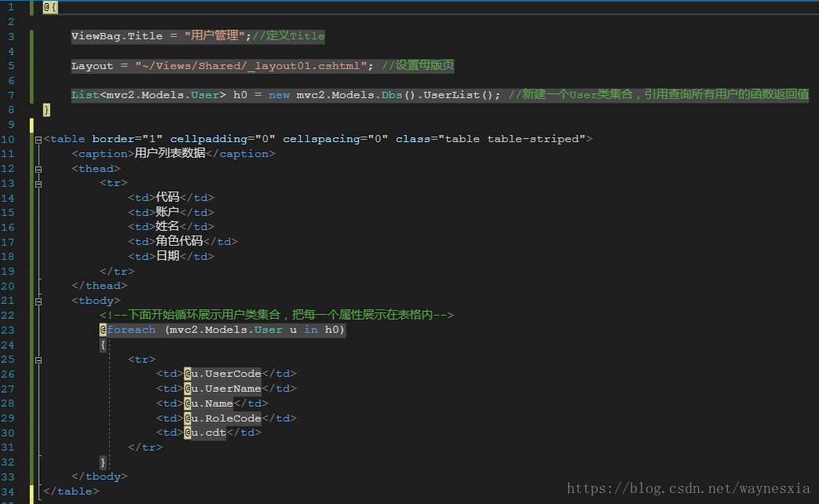
Task: Collapse the tr block on line 25
Action: [38, 360]
